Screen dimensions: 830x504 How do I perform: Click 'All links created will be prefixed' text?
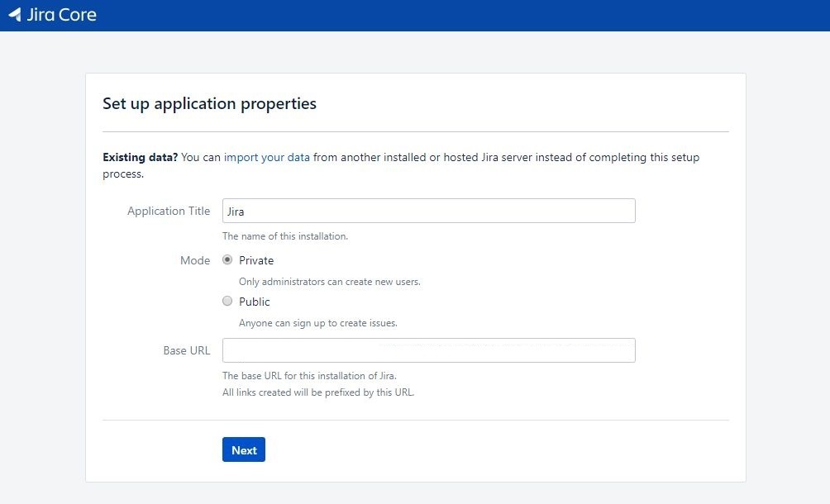318,392
